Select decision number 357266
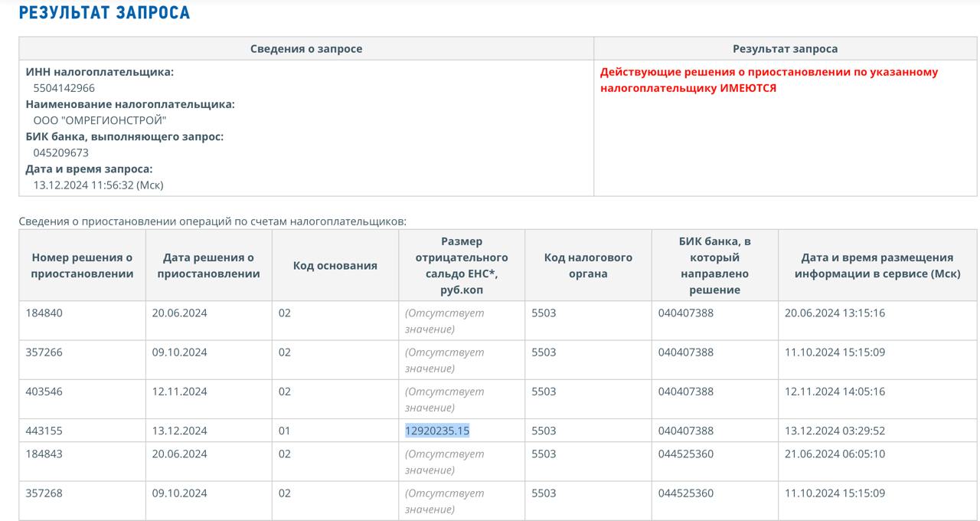Image resolution: width=980 pixels, height=521 pixels. pos(44,352)
